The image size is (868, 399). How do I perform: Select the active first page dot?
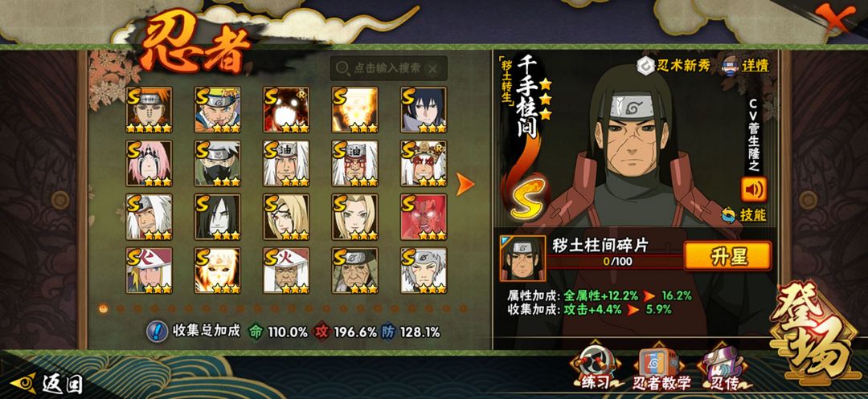pyautogui.click(x=103, y=308)
